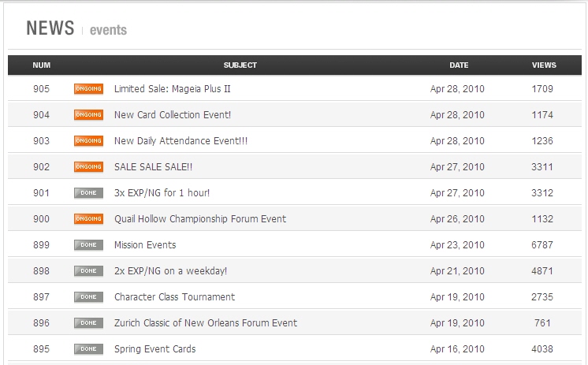Viewport: 588px width, 365px height.
Task: Open 2x EXP/NG on a weekday! post
Action: pos(170,271)
